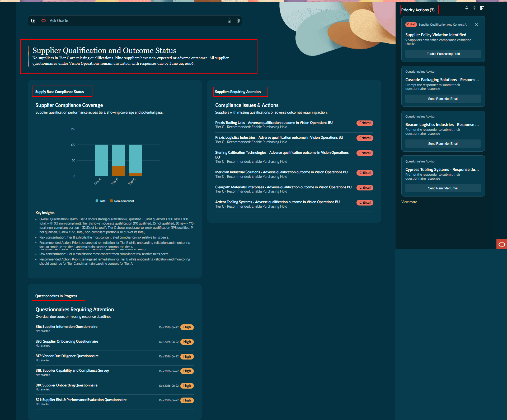This screenshot has height=420, width=507.
Task: Toggle light/dark theme sun icon
Action: tap(475, 8)
